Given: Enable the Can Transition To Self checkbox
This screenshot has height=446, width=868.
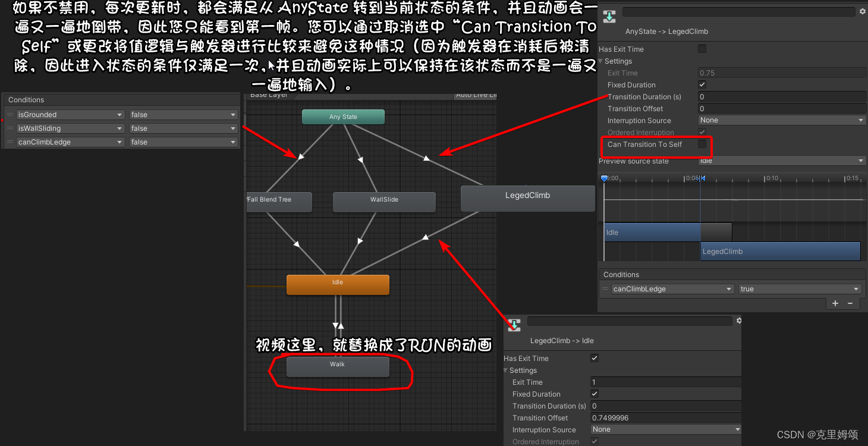Looking at the screenshot, I should click(x=702, y=144).
